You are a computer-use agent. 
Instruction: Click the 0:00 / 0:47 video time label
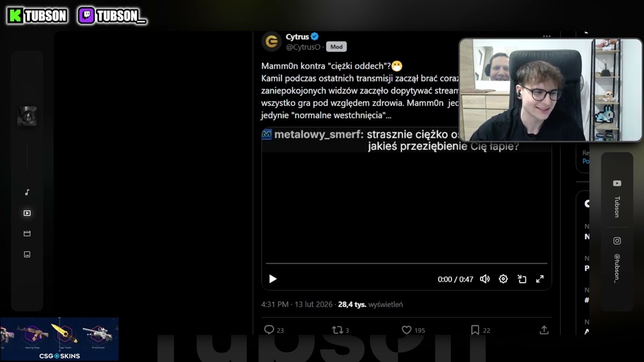(455, 279)
